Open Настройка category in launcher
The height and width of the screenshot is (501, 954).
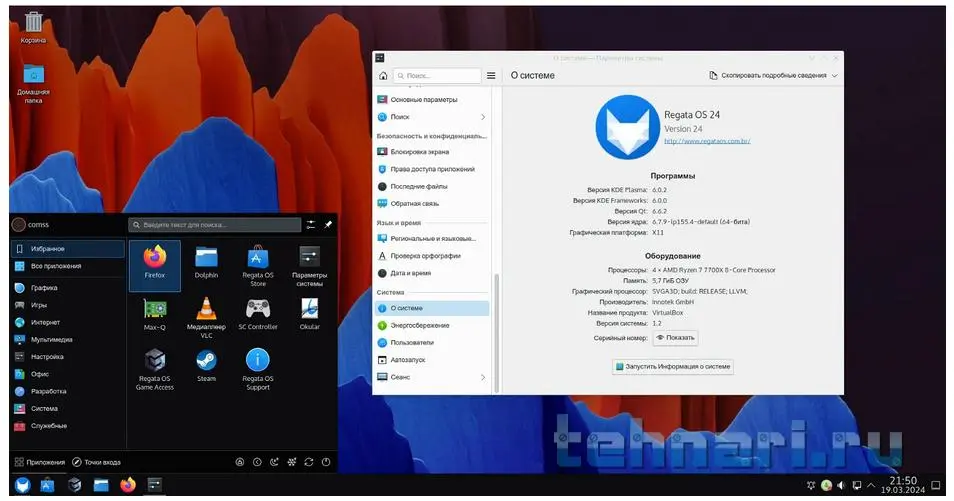68,357
